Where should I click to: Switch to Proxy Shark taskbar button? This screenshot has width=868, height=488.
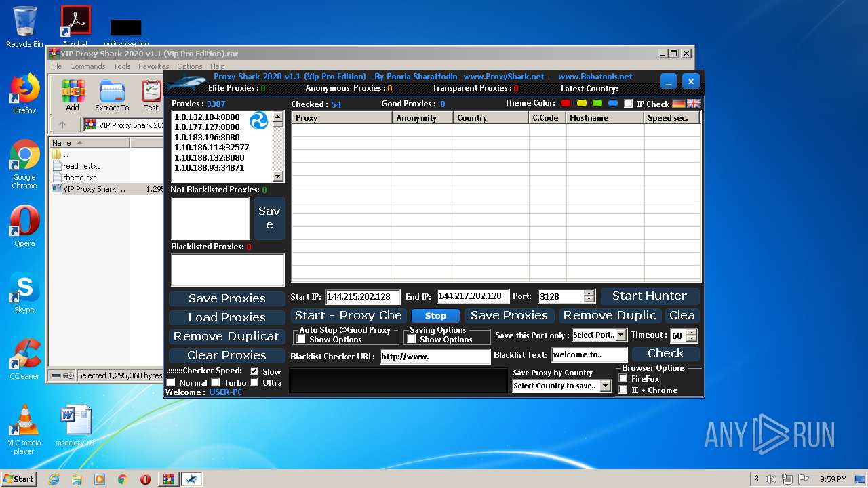click(192, 479)
